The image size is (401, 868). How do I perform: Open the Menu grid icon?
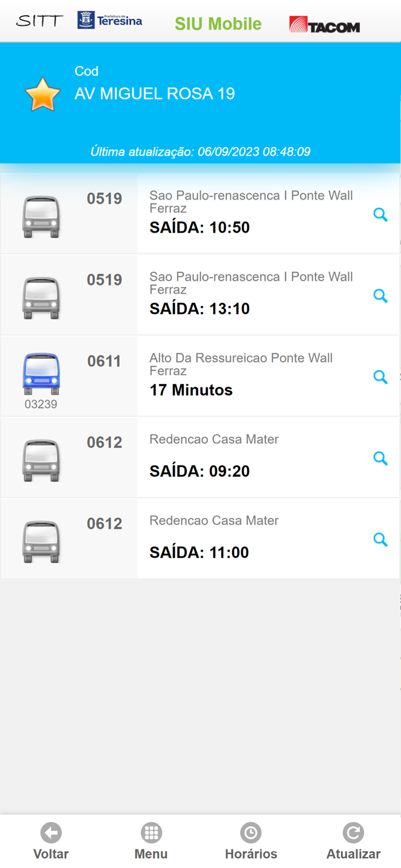[151, 832]
